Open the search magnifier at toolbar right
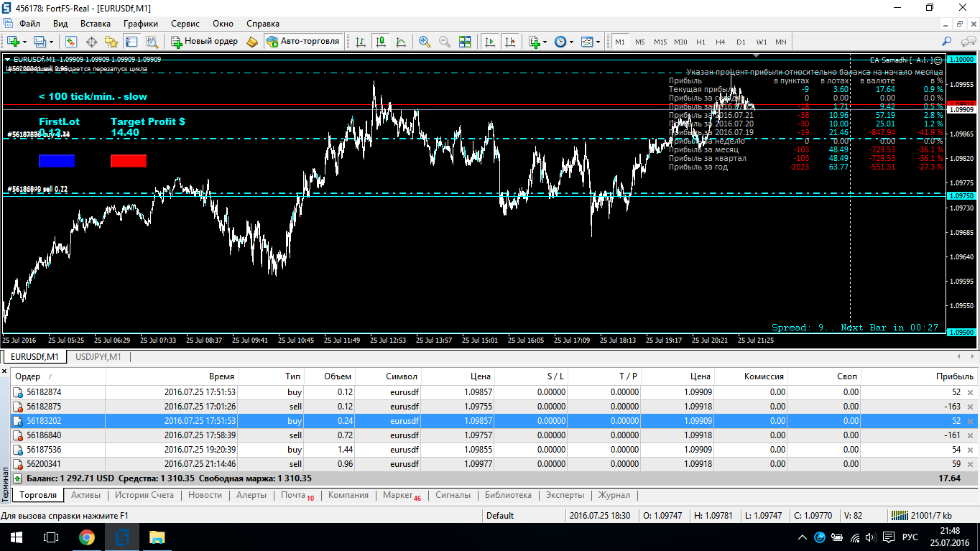Screen dimensions: 980x551 point(947,42)
